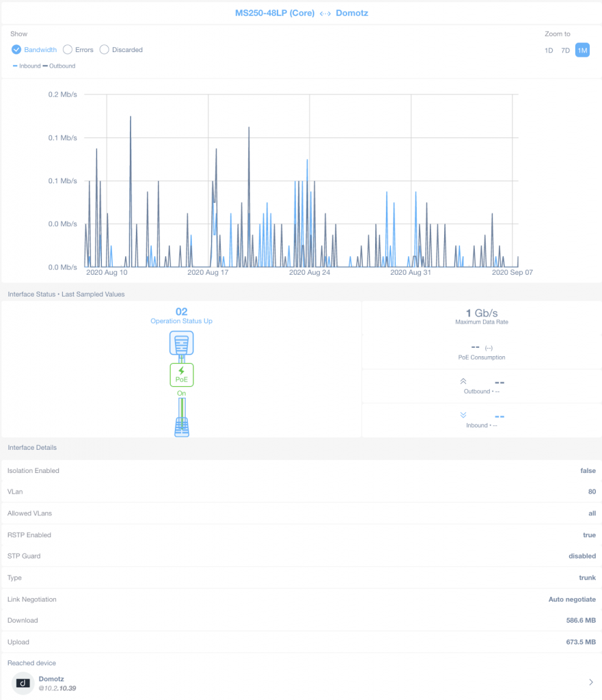Zoom chart to 7D range
Image resolution: width=602 pixels, height=700 pixels.
point(565,51)
